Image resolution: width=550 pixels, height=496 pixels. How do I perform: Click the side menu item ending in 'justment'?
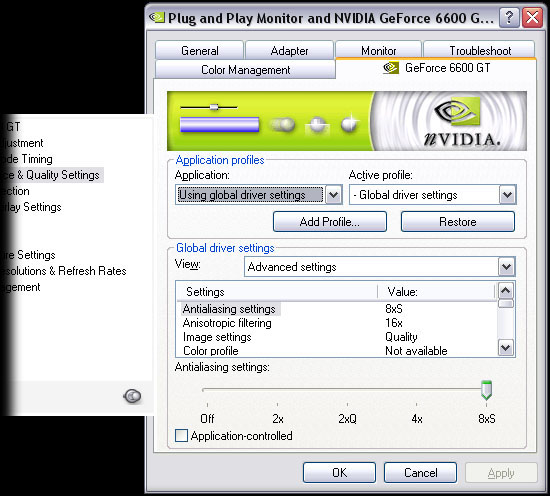tap(22, 143)
